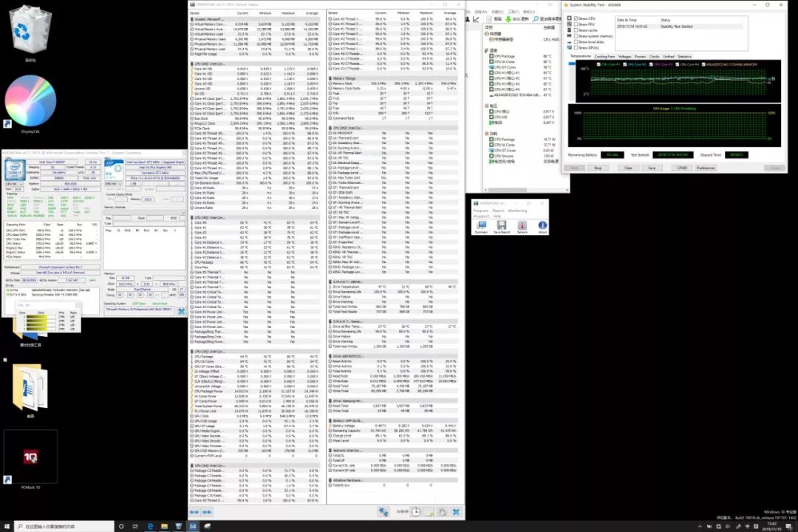
Task: Switch to the Cooling Fans tab
Action: tap(604, 56)
